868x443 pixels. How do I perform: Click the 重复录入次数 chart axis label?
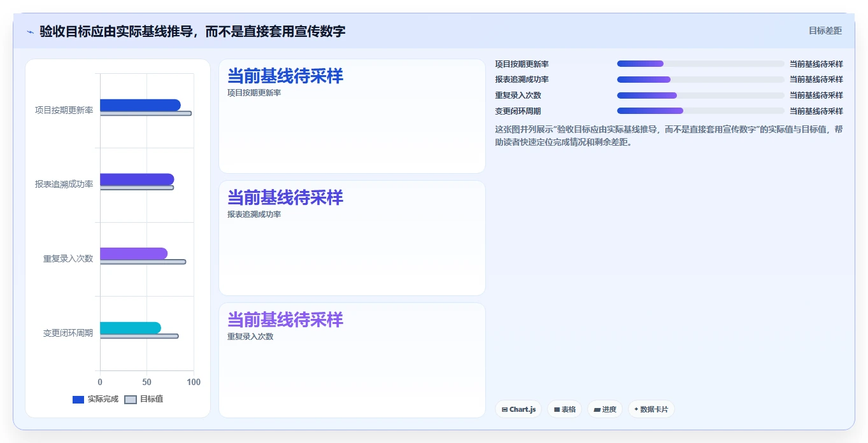(x=68, y=258)
